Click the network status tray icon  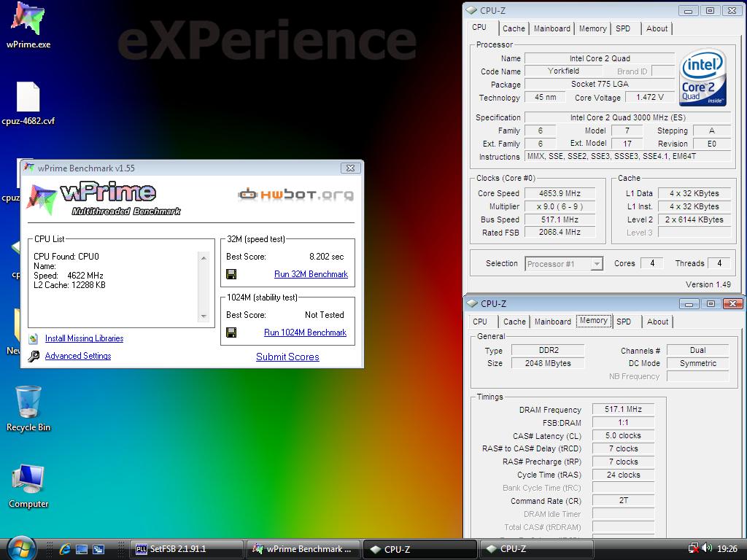tap(694, 548)
